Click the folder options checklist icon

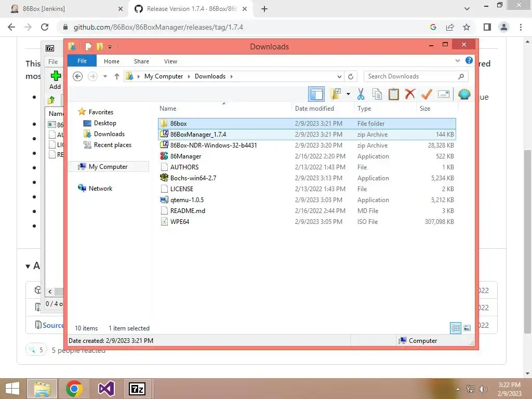coord(336,94)
